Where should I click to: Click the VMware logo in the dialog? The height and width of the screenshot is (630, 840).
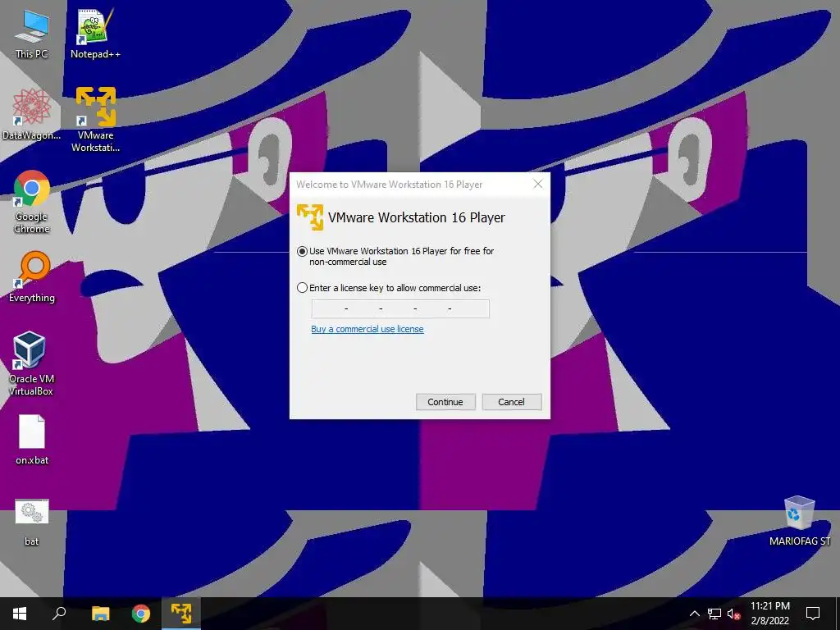click(310, 217)
